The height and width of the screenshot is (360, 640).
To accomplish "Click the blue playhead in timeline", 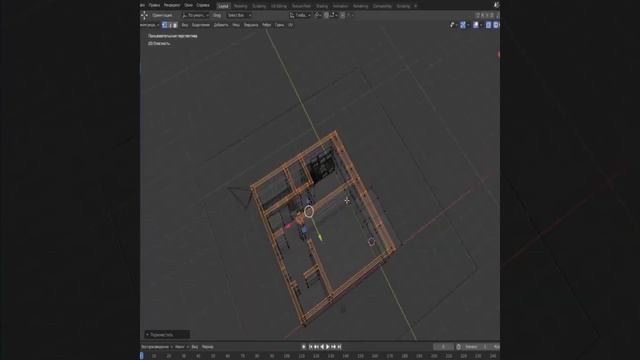I will tap(142, 356).
